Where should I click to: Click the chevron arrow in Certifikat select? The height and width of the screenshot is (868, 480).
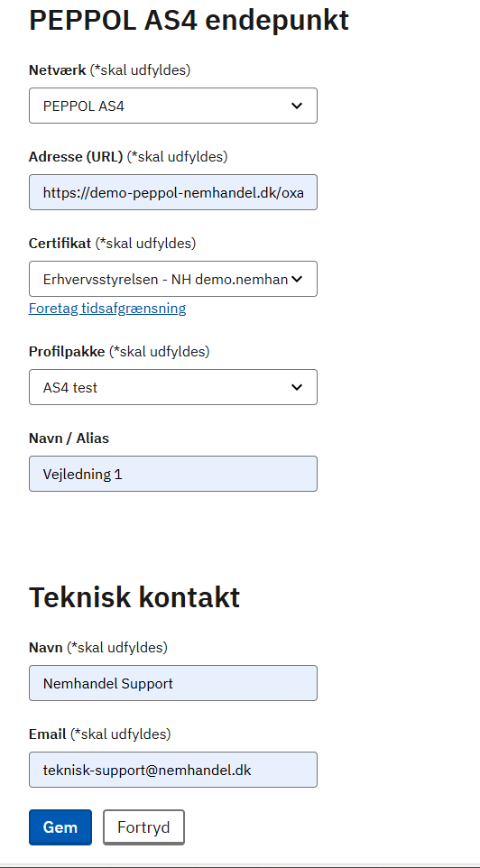(x=298, y=279)
